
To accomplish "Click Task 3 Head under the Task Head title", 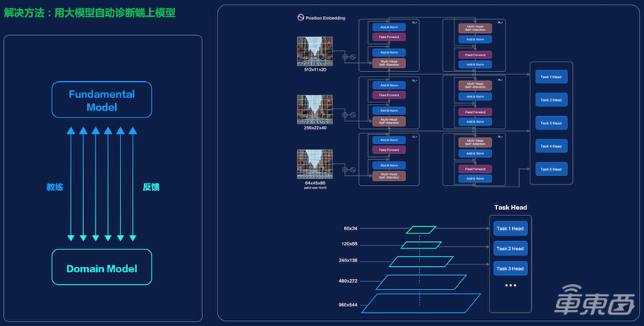I will pyautogui.click(x=510, y=268).
